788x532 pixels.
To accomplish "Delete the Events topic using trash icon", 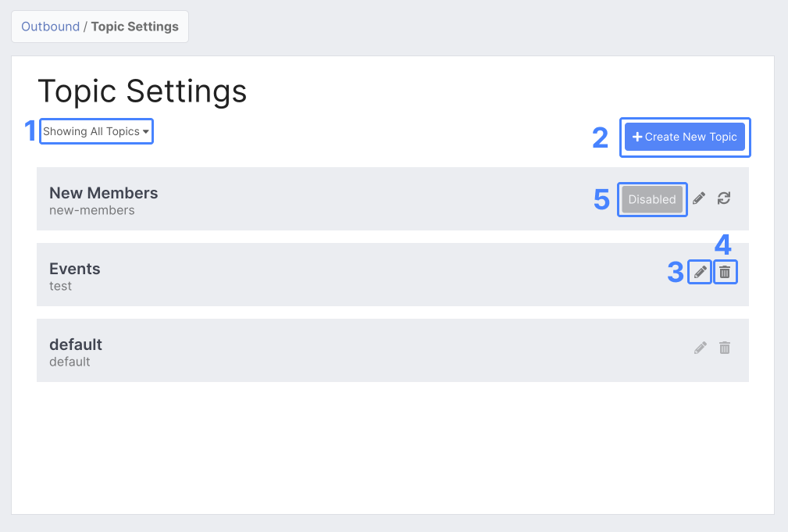I will pos(725,272).
